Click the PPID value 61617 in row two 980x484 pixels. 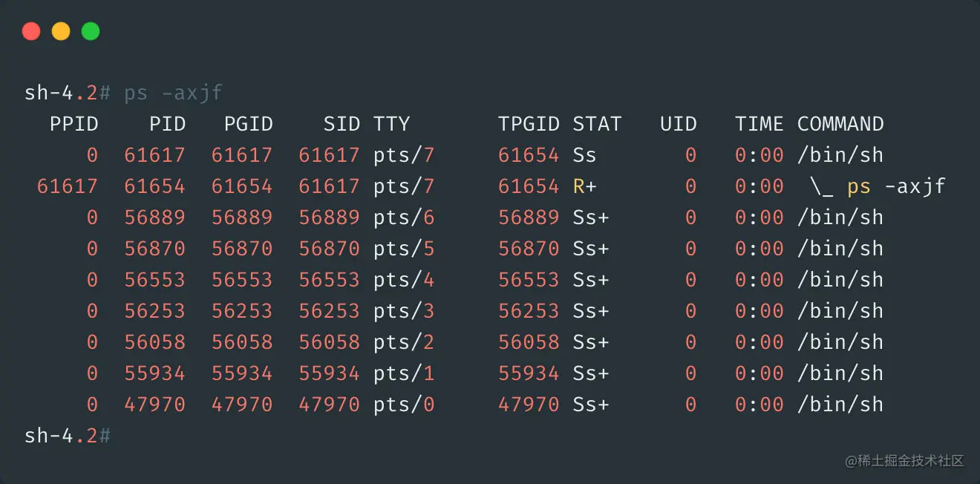[68, 186]
